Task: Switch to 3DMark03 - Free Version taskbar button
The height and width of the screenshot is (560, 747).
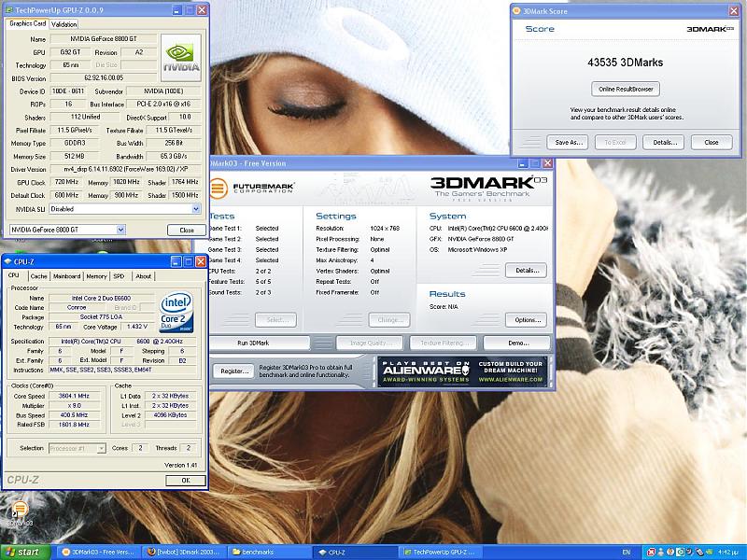Action: (99, 553)
